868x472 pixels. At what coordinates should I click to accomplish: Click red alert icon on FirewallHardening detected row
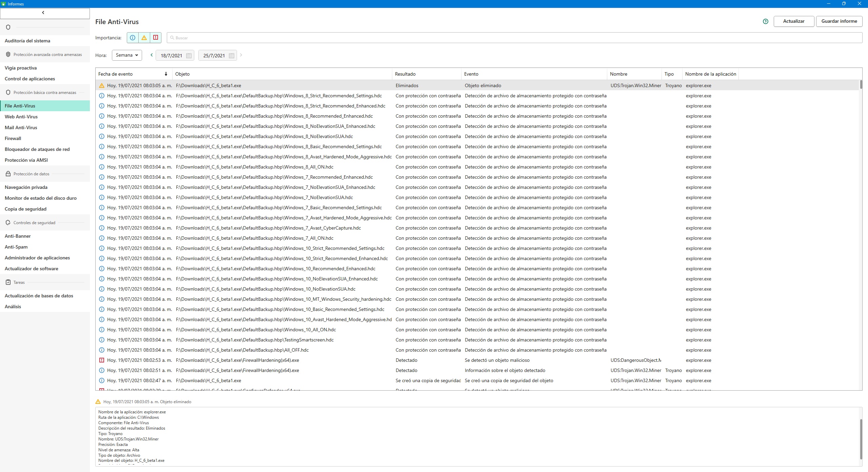[x=101, y=360]
